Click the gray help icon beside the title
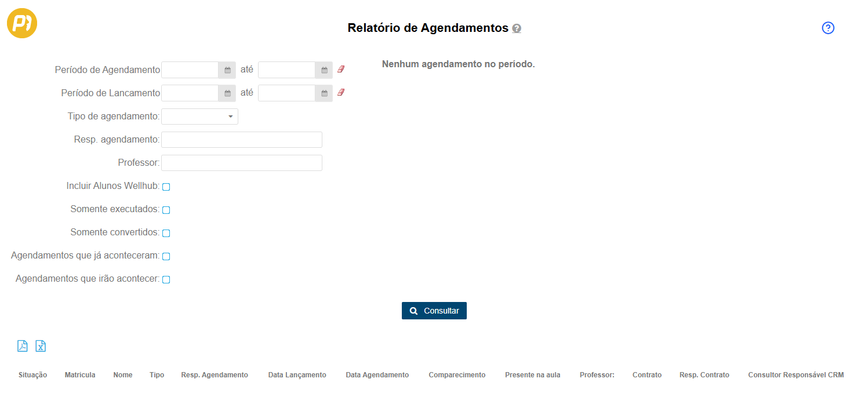Screen dimensions: 868x415 [x=516, y=28]
